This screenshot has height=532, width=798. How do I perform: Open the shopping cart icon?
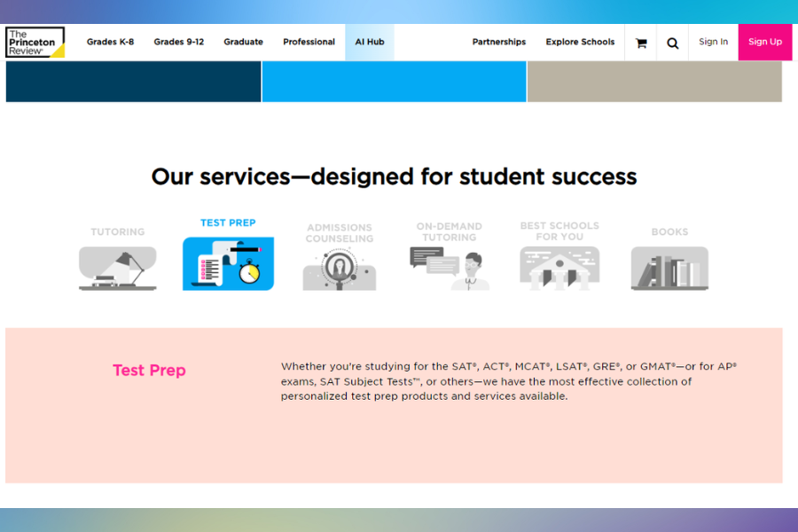tap(641, 43)
